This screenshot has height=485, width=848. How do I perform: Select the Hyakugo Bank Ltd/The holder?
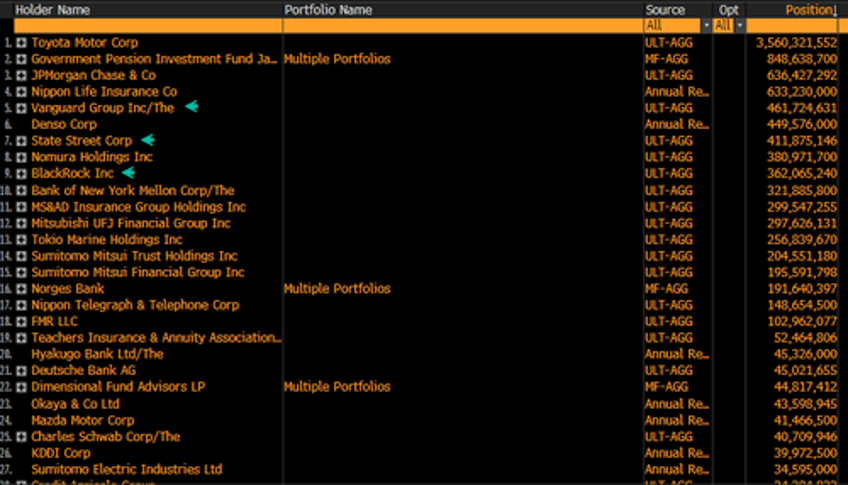97,354
